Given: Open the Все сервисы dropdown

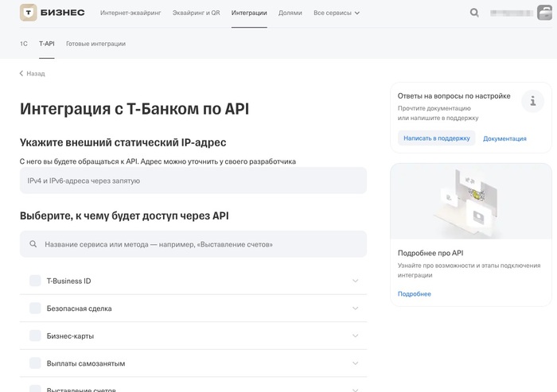Looking at the screenshot, I should 337,13.
